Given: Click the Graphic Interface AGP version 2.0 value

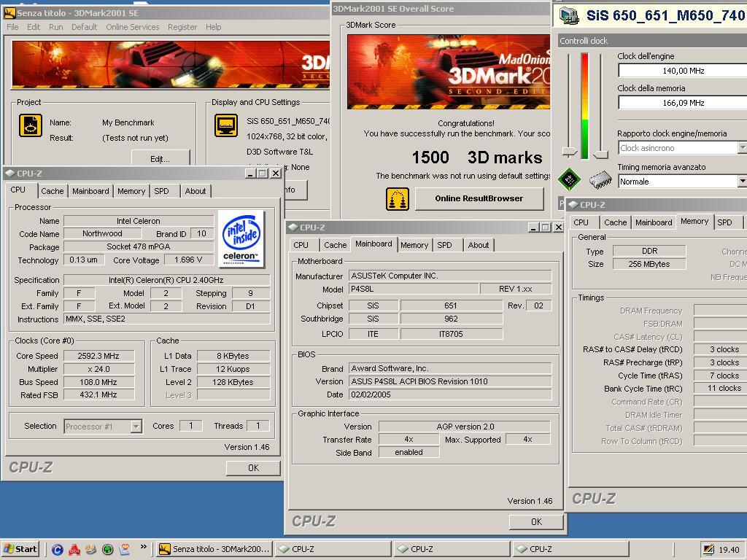Looking at the screenshot, I should pos(465,427).
